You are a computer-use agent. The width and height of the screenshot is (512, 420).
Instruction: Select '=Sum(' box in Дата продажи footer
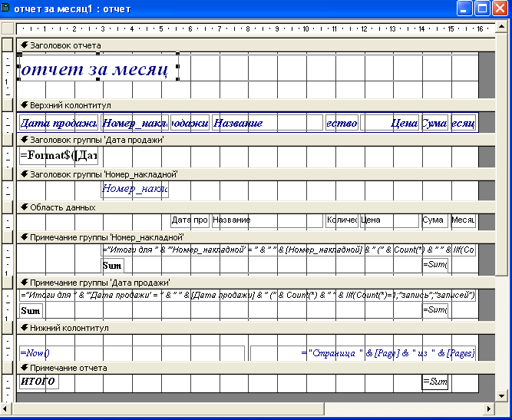tap(435, 310)
